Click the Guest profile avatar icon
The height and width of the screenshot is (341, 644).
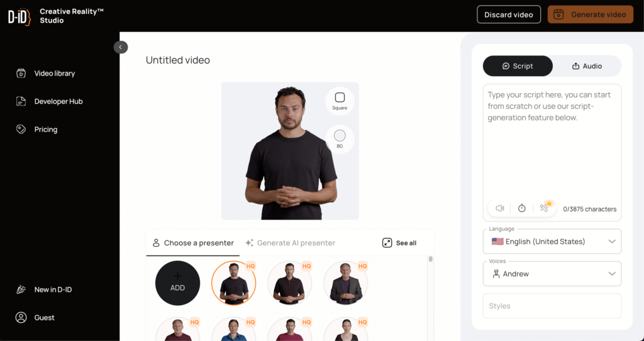pyautogui.click(x=21, y=318)
